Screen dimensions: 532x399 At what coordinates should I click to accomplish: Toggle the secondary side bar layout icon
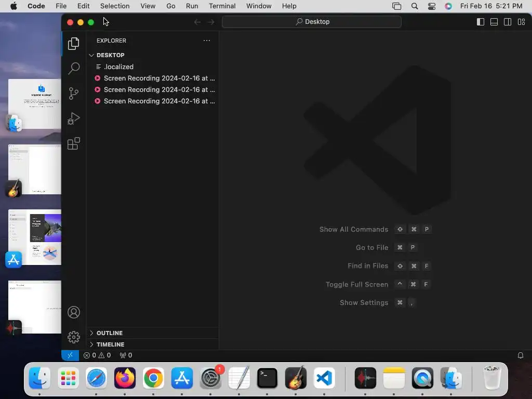tap(508, 22)
